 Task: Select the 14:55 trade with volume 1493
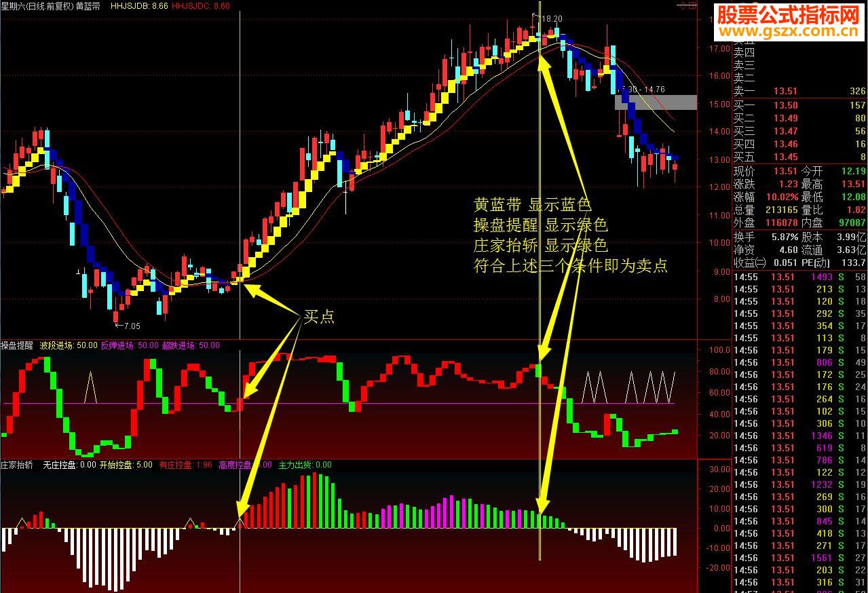(799, 277)
